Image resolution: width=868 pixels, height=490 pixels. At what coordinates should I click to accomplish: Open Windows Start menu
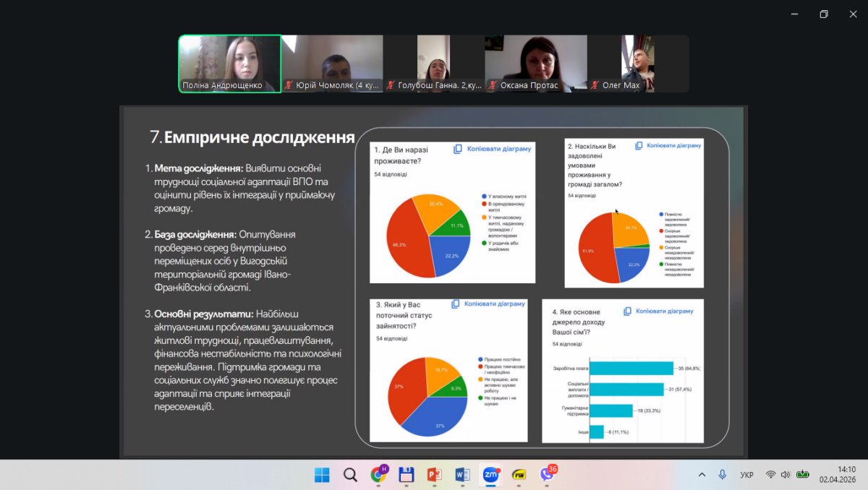coord(322,475)
